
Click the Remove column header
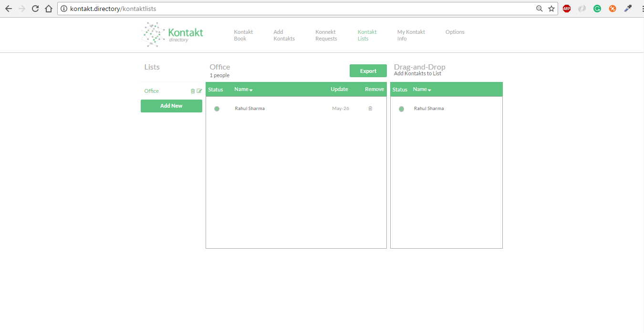pyautogui.click(x=374, y=89)
